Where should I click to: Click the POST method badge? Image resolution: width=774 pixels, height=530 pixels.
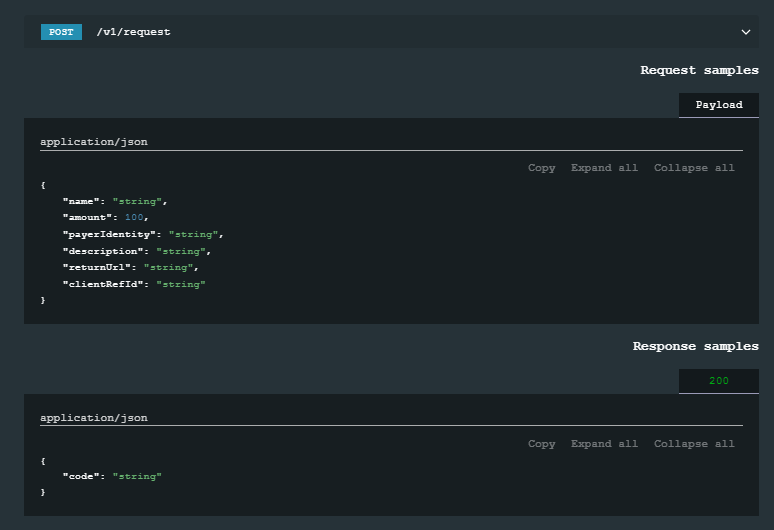(x=61, y=32)
